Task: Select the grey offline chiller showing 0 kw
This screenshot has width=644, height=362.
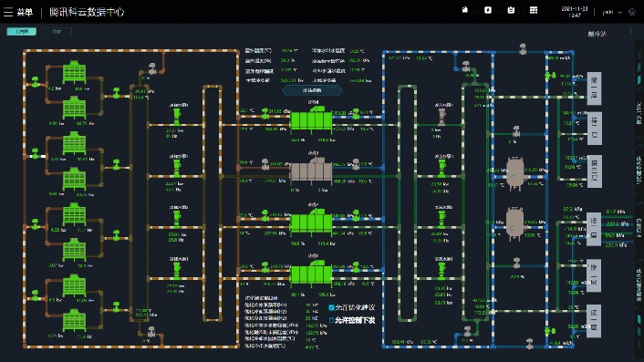Action: (311, 171)
